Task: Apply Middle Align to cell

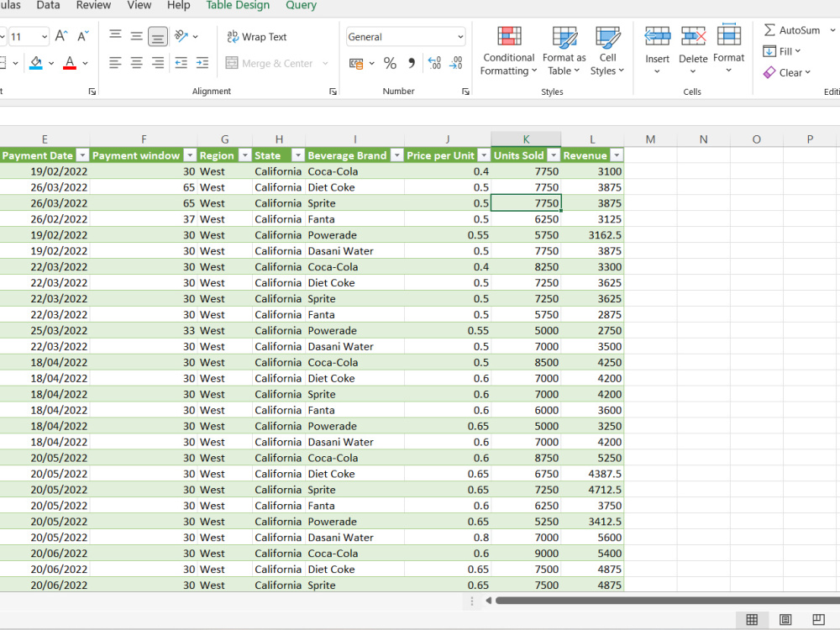Action: click(137, 36)
